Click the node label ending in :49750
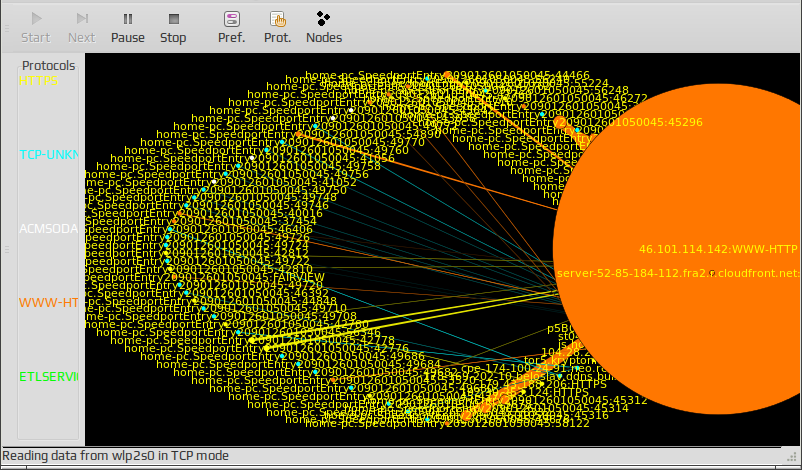The image size is (802, 470). pyautogui.click(x=216, y=190)
